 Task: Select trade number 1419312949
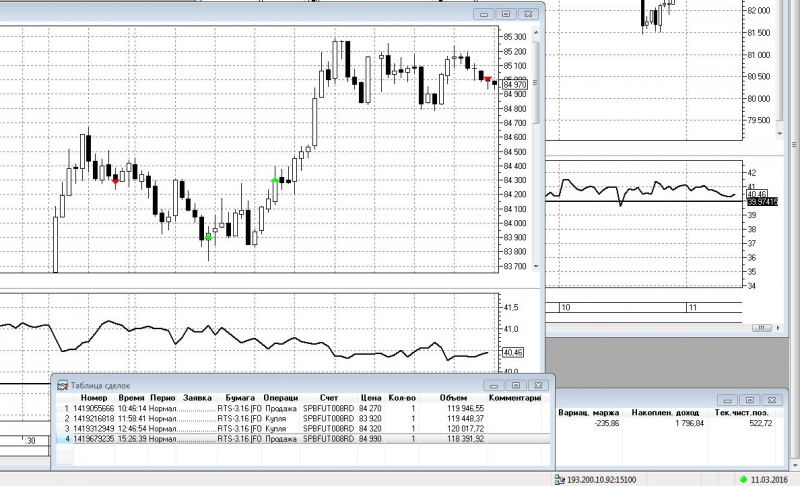point(93,429)
